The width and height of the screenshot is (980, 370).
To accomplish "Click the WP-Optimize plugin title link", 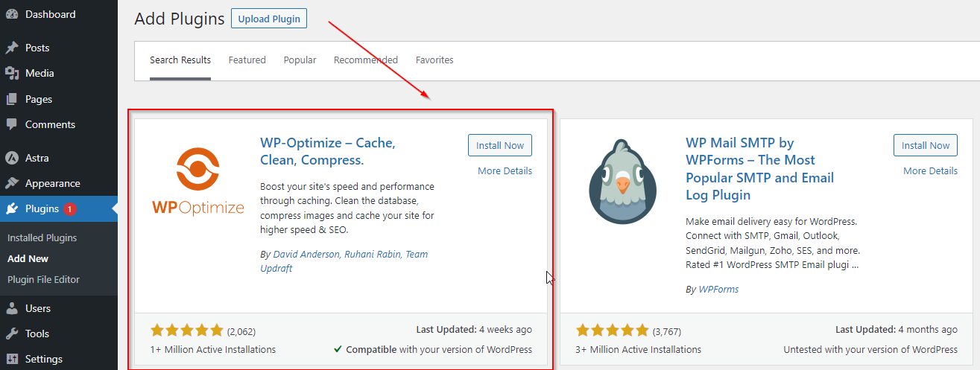I will [x=328, y=151].
